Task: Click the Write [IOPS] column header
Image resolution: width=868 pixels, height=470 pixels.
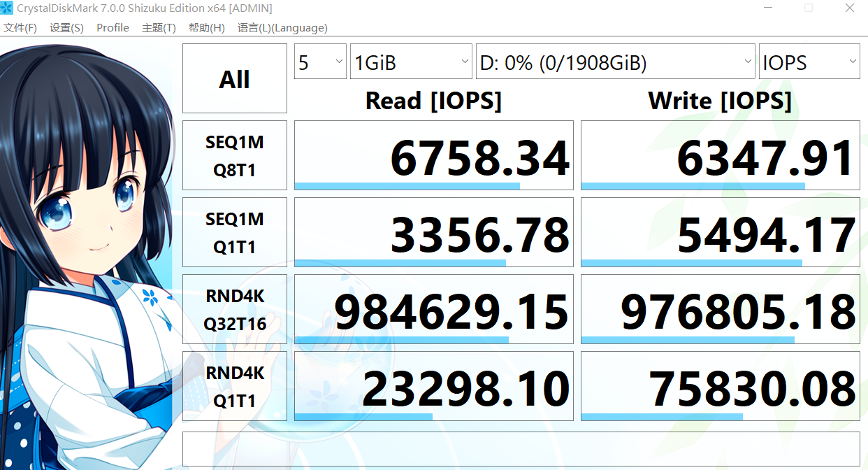Action: 721,101
